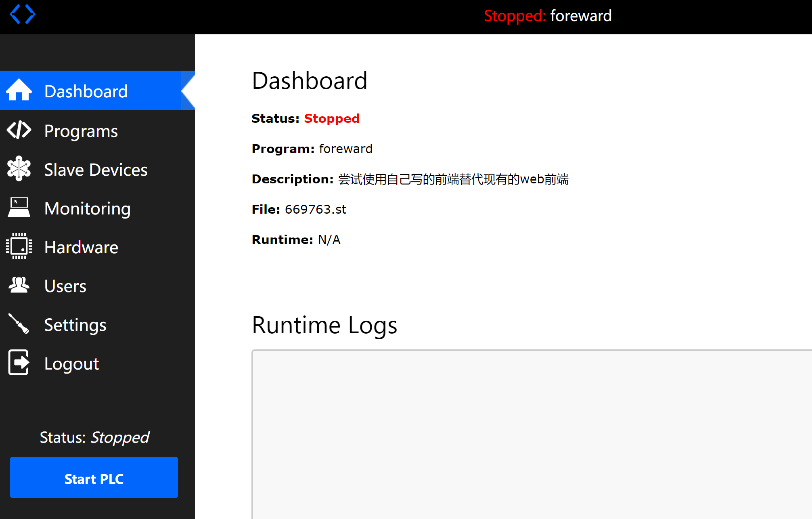Click the 'Stopped: foreward' header status
The image size is (812, 519).
548,16
